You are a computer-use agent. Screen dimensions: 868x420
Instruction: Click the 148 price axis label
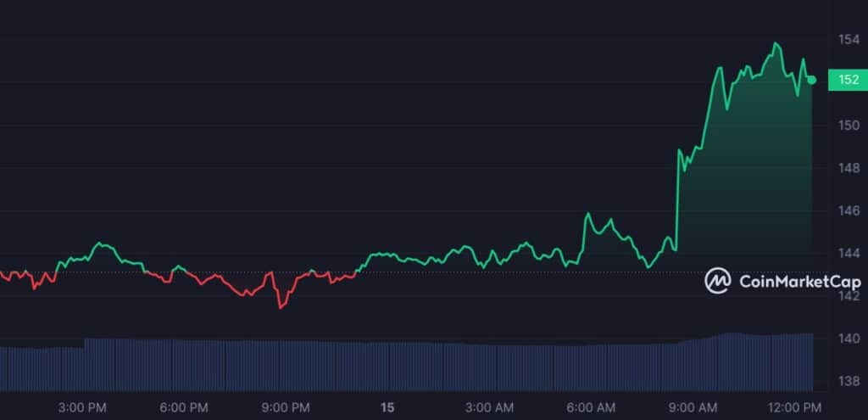coord(849,168)
